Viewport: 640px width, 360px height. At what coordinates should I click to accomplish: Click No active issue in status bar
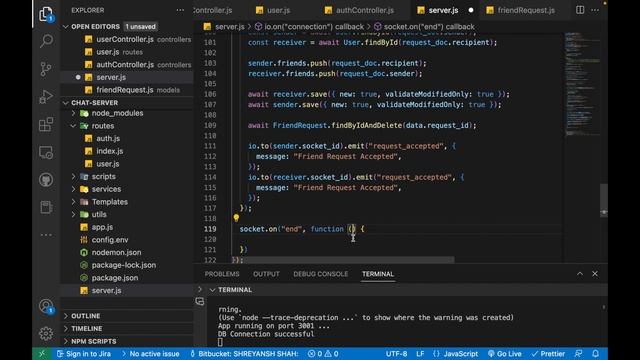coord(150,354)
